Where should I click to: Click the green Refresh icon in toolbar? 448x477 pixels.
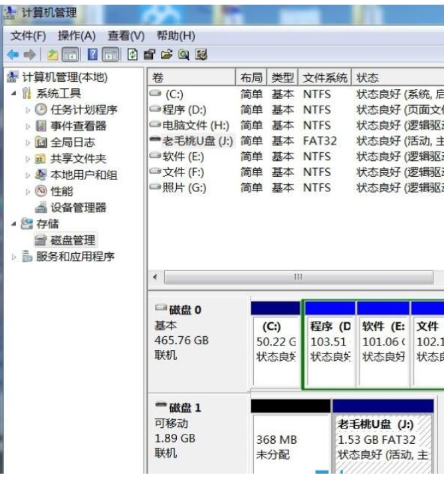click(133, 55)
